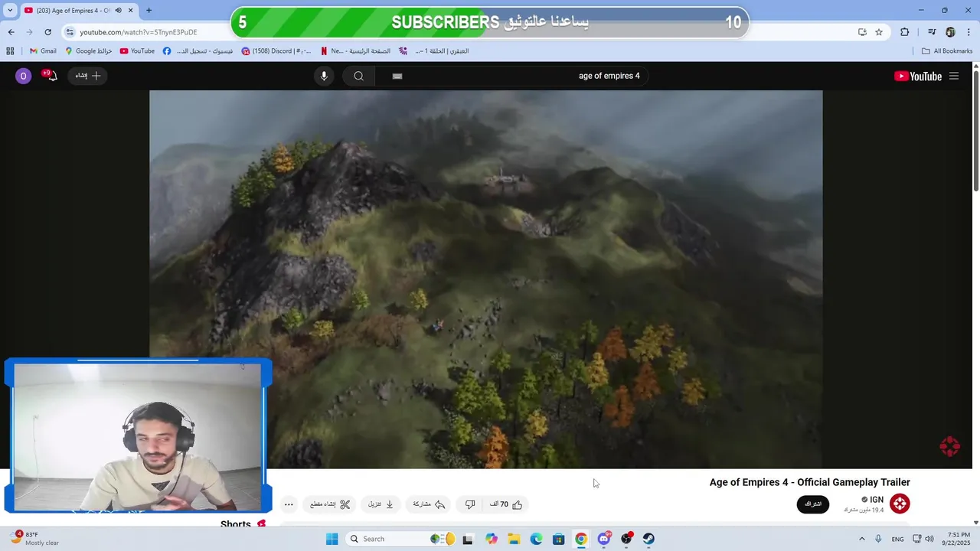Screen dimensions: 980x551
Task: Open a new browser tab
Action: tap(149, 11)
